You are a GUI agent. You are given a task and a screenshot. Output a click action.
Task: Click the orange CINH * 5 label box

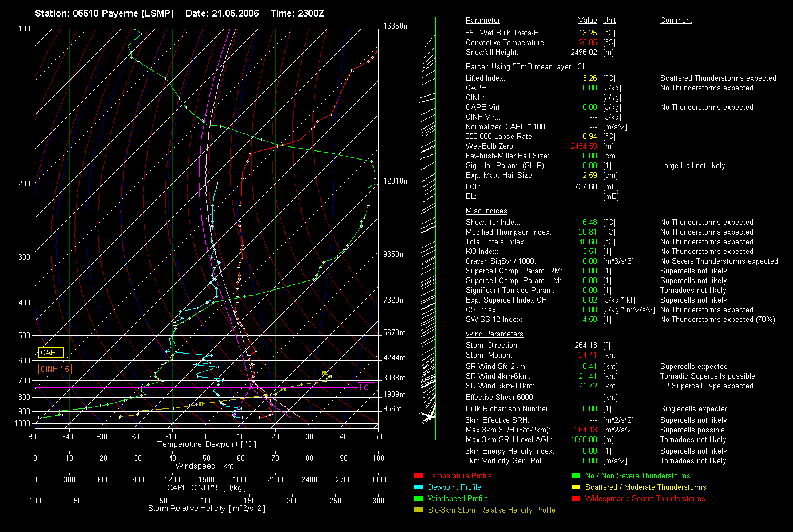[54, 369]
